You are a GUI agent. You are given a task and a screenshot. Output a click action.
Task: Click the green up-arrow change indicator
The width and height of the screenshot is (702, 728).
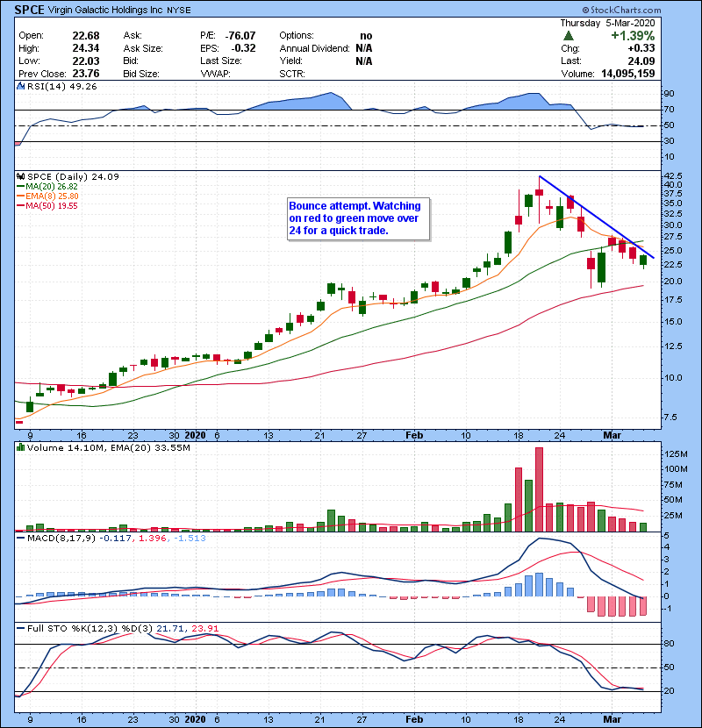click(568, 36)
